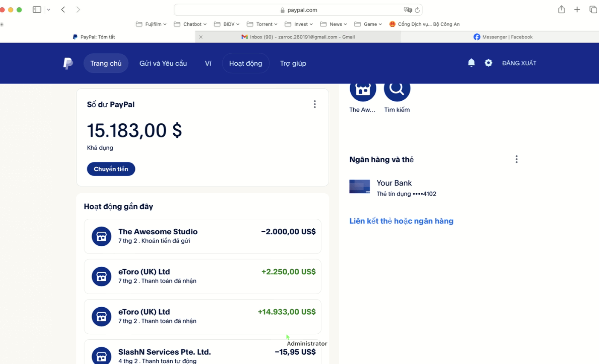Click the PayPal logo icon
The image size is (599, 364).
[68, 63]
